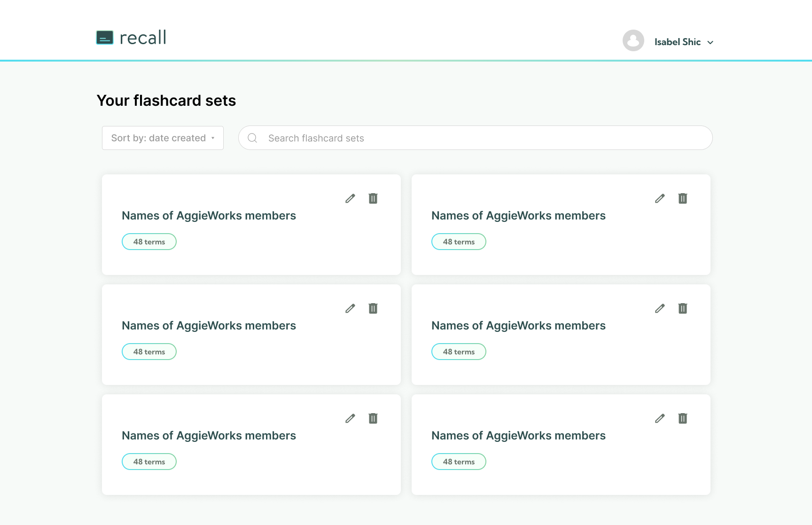Open first-row left 'Names of AggieWorks members' set

click(x=209, y=216)
